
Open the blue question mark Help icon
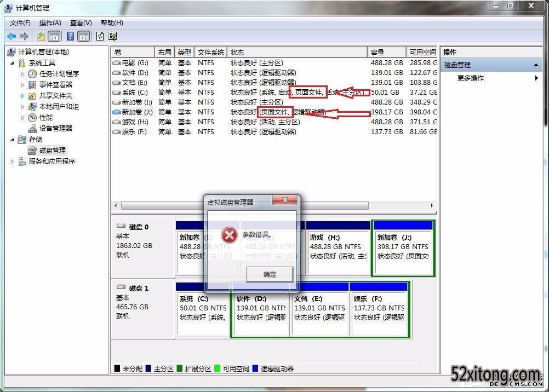pyautogui.click(x=70, y=36)
